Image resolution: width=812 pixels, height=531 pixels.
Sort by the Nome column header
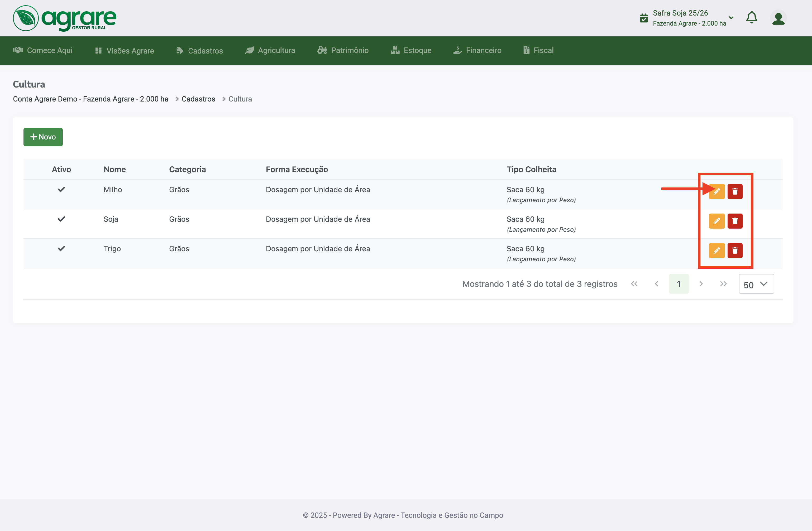[x=115, y=170]
